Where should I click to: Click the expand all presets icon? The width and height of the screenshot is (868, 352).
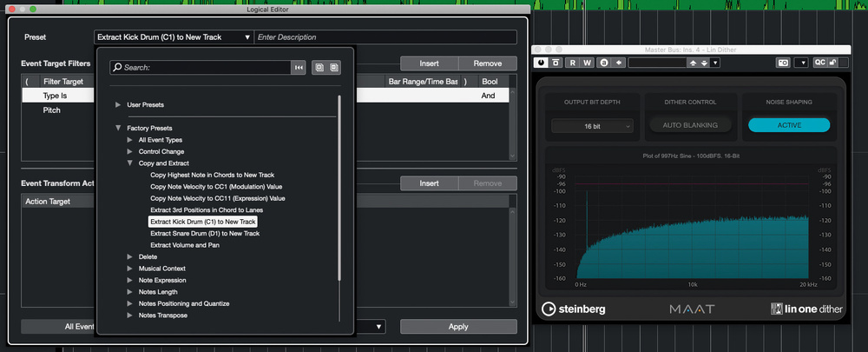pos(319,67)
